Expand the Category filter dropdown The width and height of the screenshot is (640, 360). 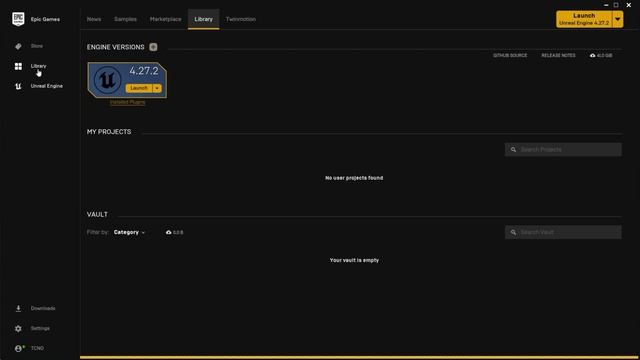coord(129,232)
